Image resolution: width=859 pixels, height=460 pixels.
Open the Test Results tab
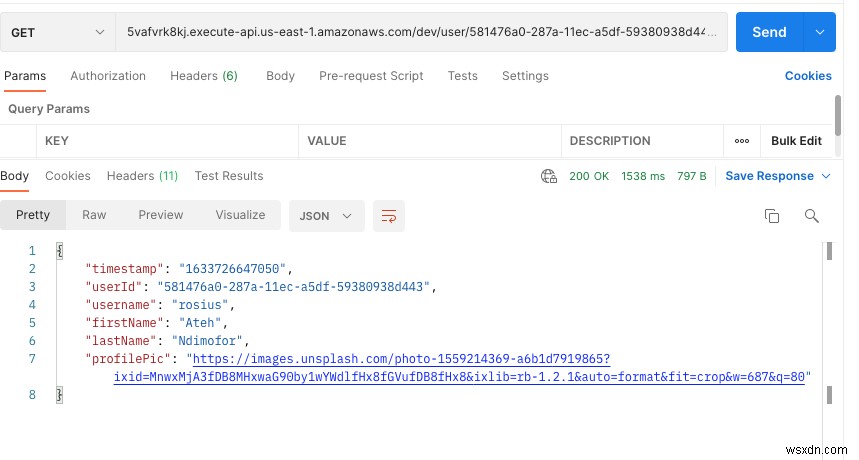coord(229,176)
